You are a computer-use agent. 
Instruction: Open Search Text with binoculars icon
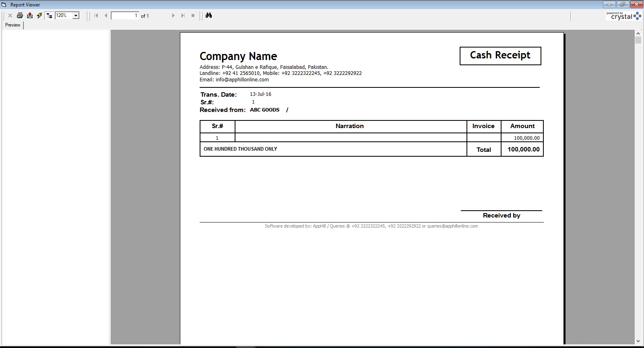tap(208, 15)
